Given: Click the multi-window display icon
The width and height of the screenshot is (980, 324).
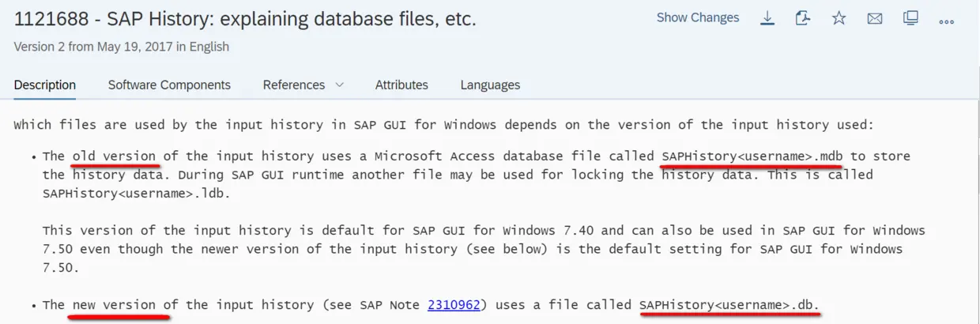Looking at the screenshot, I should tap(910, 18).
